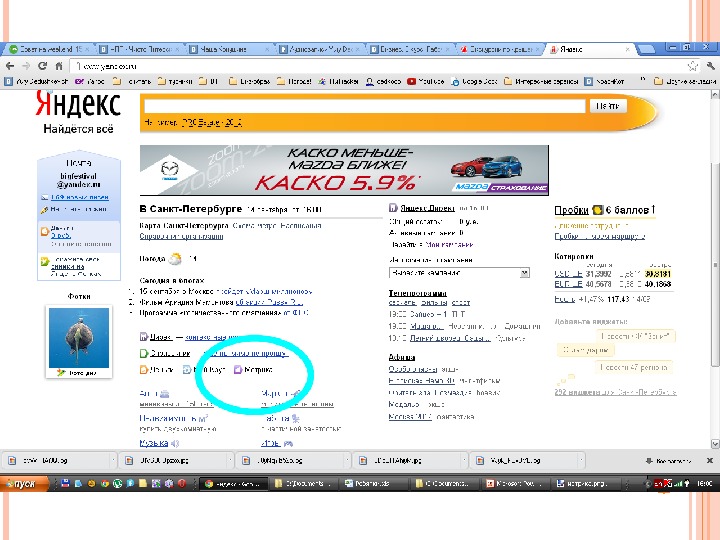Viewport: 720px width, 540px height.
Task: Click the Найти search button
Action: pyautogui.click(x=608, y=106)
